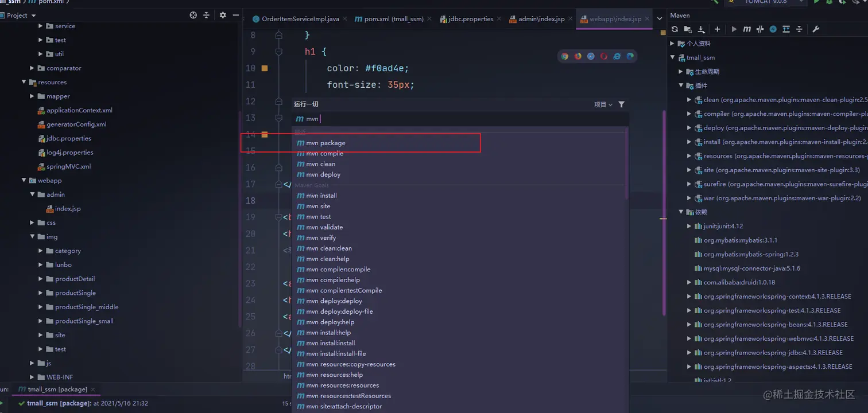Click Execute Maven Goal 'm' icon
The height and width of the screenshot is (413, 868).
(747, 29)
